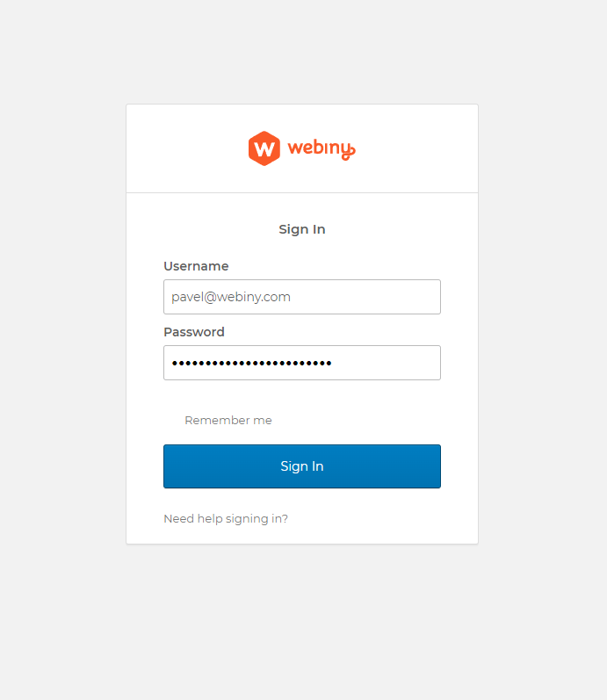607x700 pixels.
Task: Select the Remember me label text
Action: 228,421
